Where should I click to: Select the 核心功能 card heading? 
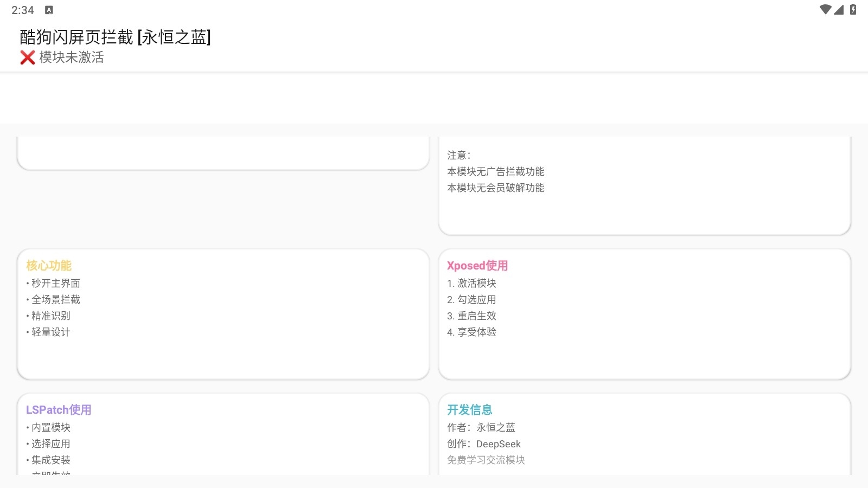point(49,266)
